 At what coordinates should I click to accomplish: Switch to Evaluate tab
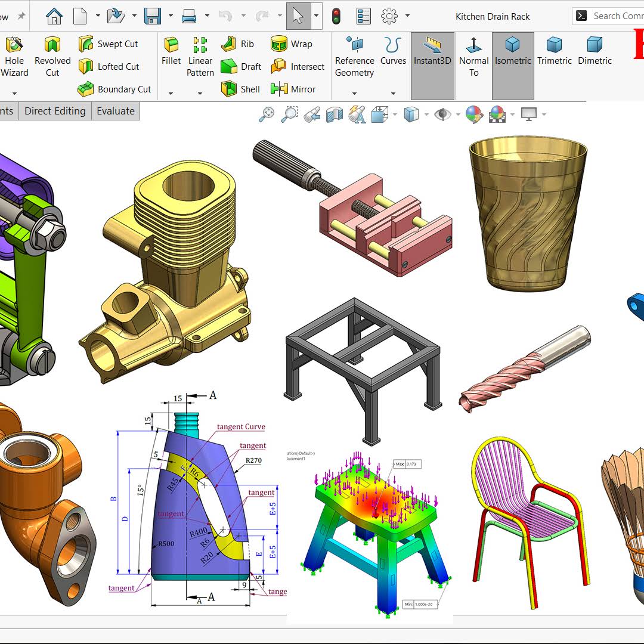pos(116,112)
